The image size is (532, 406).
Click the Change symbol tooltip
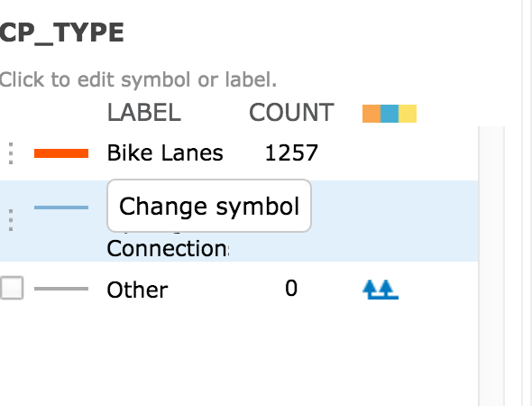point(209,206)
